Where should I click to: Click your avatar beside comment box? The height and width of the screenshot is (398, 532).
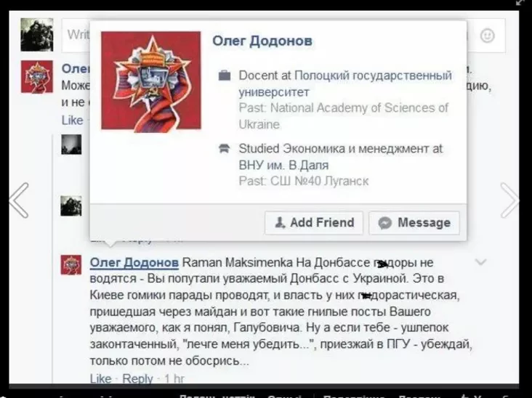[37, 35]
